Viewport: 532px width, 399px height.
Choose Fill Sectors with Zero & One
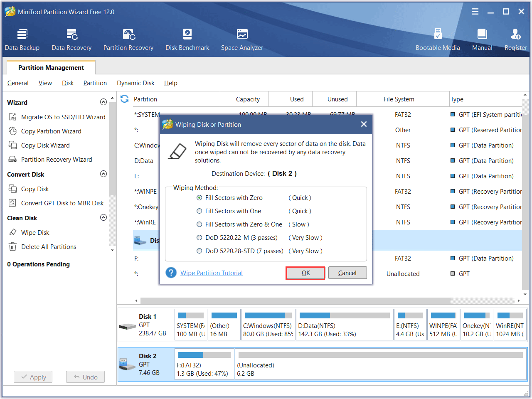(239, 224)
